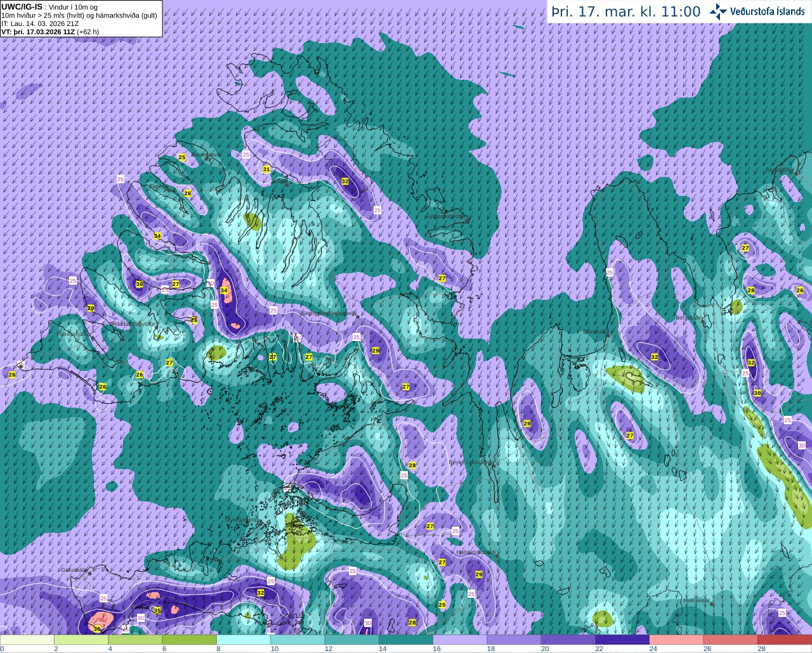Click the Steingrímsfjarðarheiði station label
The height and width of the screenshot is (653, 812).
click(x=329, y=313)
